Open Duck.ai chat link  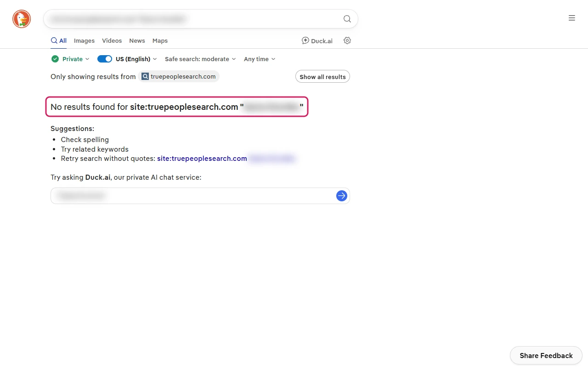click(x=317, y=40)
